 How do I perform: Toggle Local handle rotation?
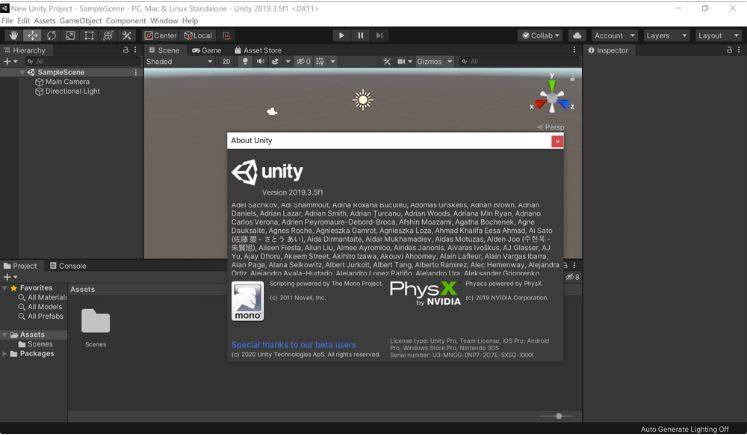coord(198,36)
